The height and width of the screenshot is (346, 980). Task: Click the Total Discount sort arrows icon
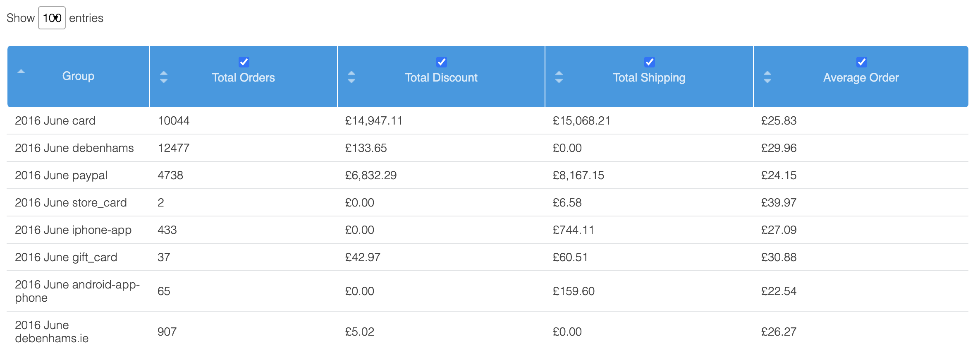351,77
